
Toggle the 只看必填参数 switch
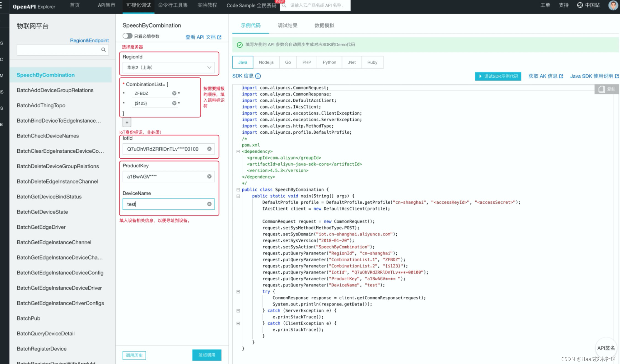pos(128,36)
